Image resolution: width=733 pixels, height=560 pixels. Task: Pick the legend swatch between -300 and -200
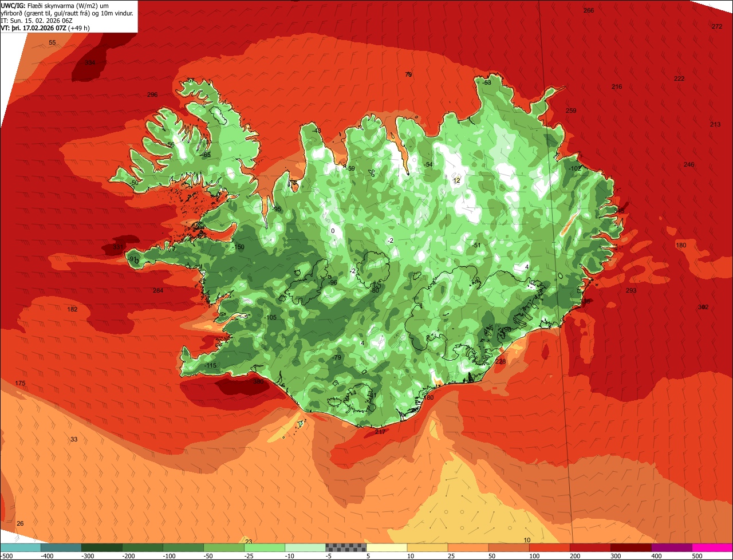pos(102,548)
